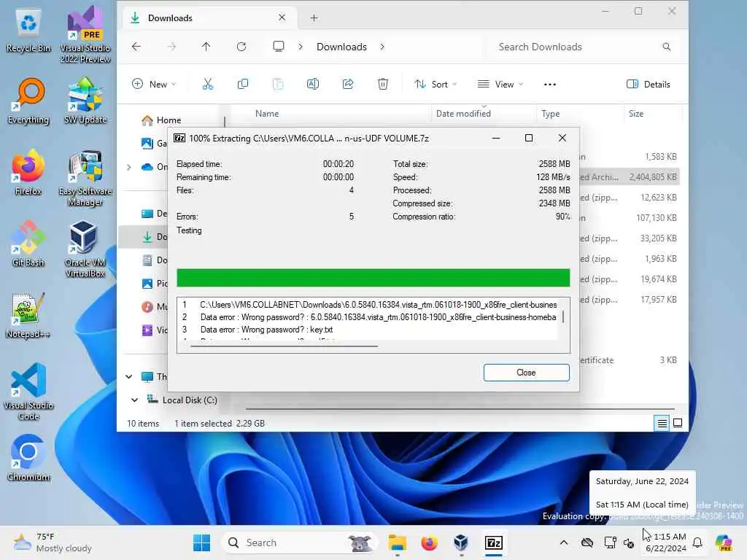Image resolution: width=747 pixels, height=560 pixels.
Task: Sort by Size column header
Action: tap(635, 114)
